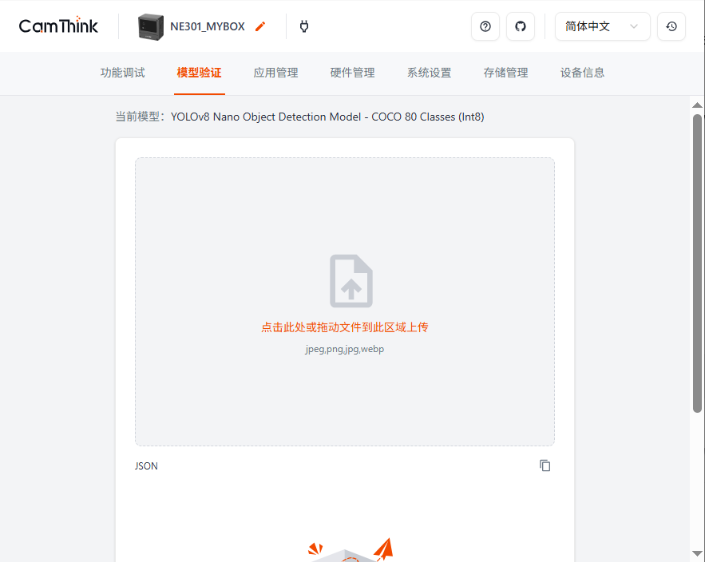Click the scrollbar down arrow

[x=697, y=553]
